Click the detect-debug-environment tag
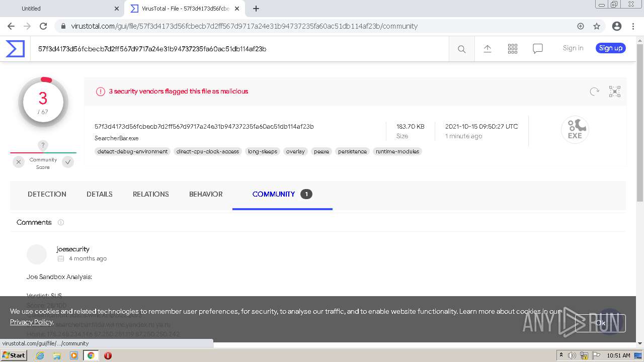This screenshot has width=644, height=362. click(x=132, y=151)
